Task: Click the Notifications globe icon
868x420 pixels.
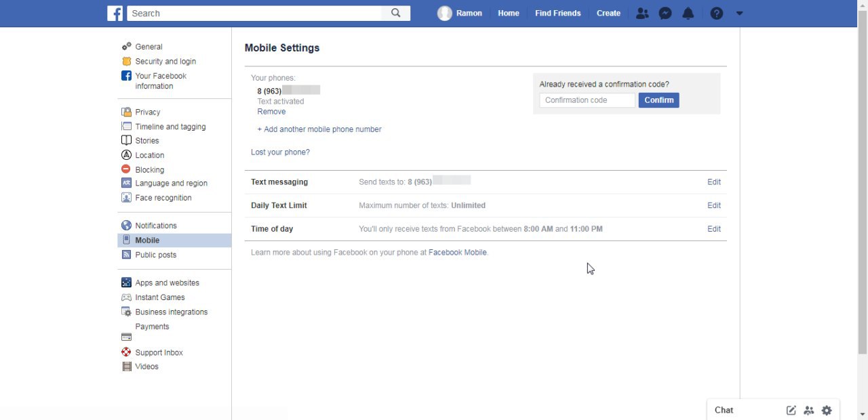Action: (126, 226)
